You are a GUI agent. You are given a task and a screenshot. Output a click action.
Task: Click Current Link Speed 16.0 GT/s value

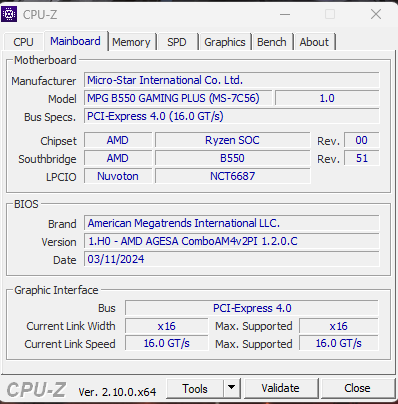pyautogui.click(x=167, y=344)
